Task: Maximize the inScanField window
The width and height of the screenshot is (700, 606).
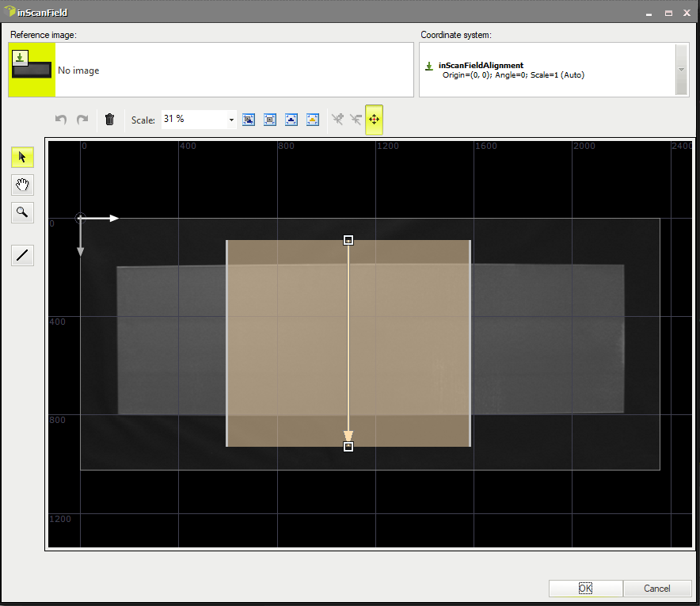Action: pos(668,13)
